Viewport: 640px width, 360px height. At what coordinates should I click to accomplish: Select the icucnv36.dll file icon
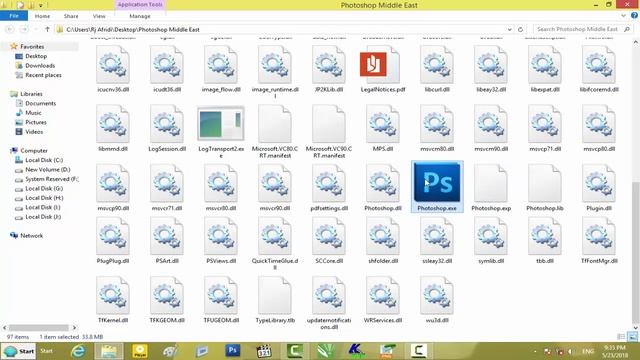[x=113, y=64]
